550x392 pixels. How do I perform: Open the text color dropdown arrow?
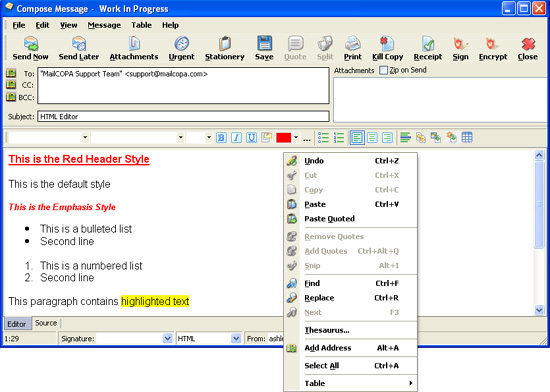click(x=296, y=137)
